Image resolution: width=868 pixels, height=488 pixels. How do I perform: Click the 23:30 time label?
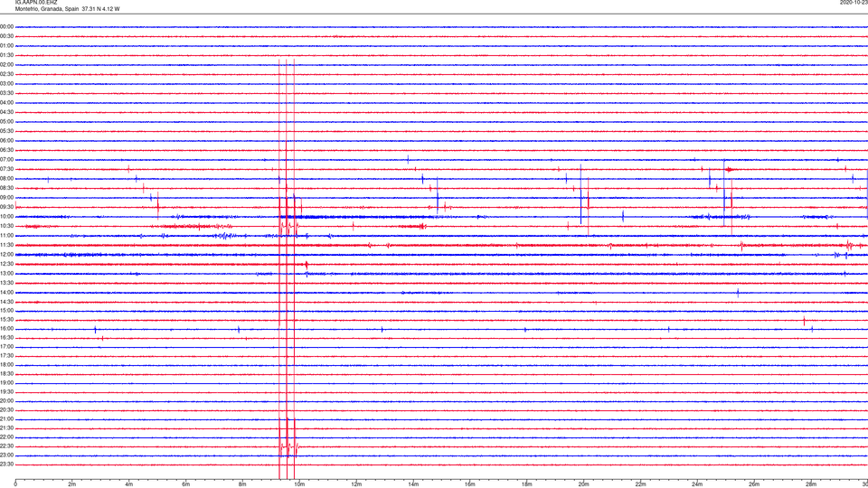6,465
